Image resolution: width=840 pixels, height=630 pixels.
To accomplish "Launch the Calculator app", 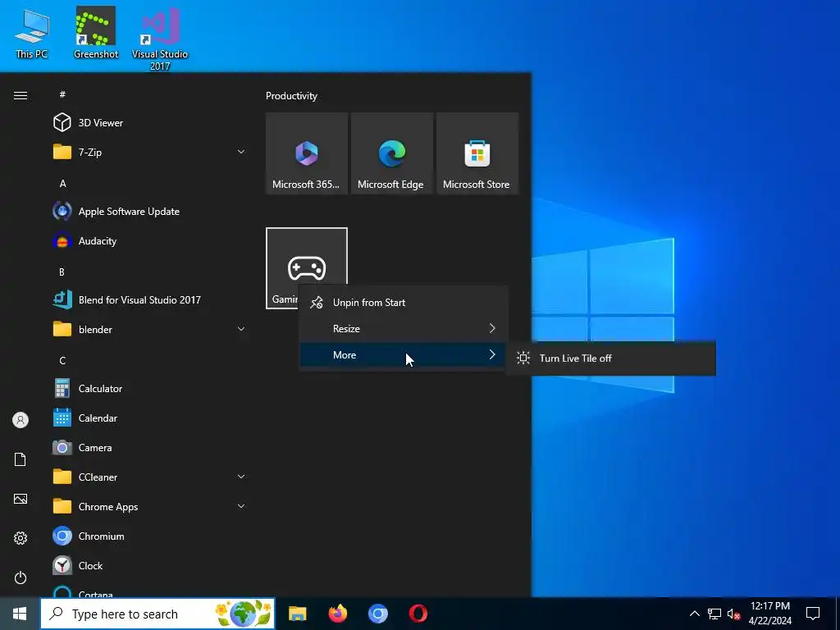I will (150, 388).
